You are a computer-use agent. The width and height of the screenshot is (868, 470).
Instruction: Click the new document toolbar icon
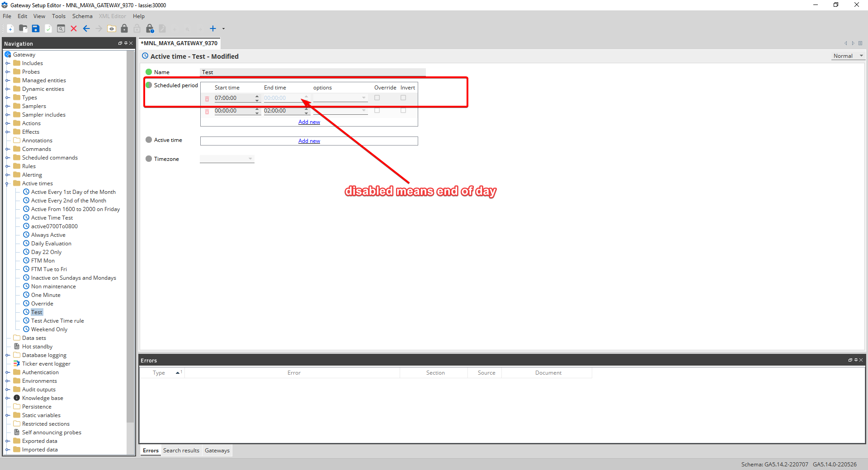[10, 28]
